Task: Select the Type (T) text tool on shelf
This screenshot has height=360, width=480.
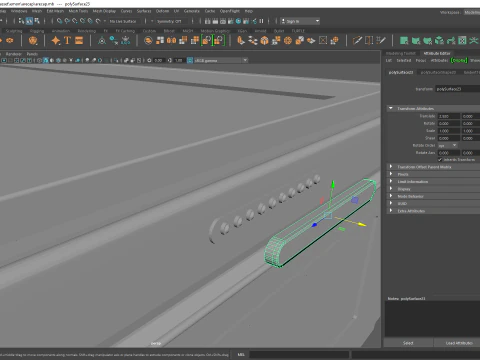Action: coord(67,41)
